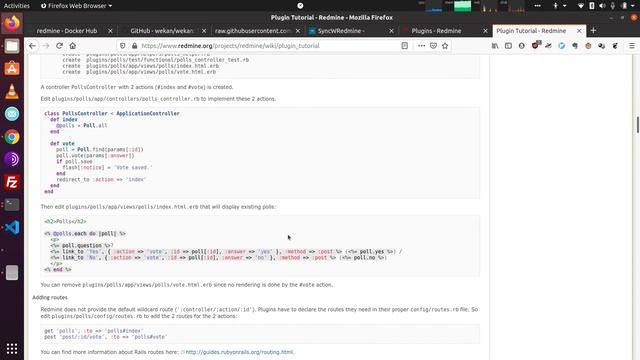640x360 pixels.
Task: Open the Wi-Fi network indicator
Action: [580, 6]
